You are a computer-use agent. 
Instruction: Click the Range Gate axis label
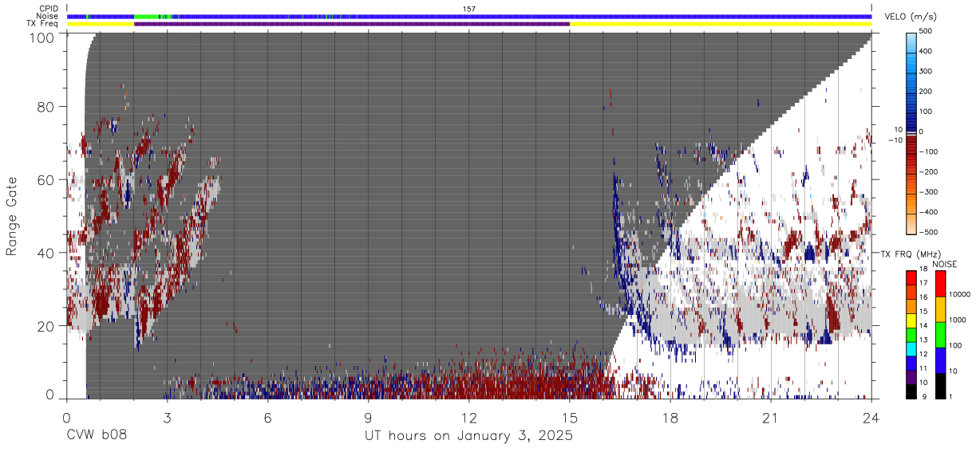pos(12,216)
